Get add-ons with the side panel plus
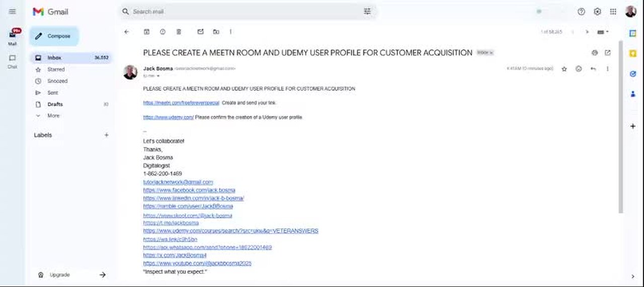 pos(633,126)
